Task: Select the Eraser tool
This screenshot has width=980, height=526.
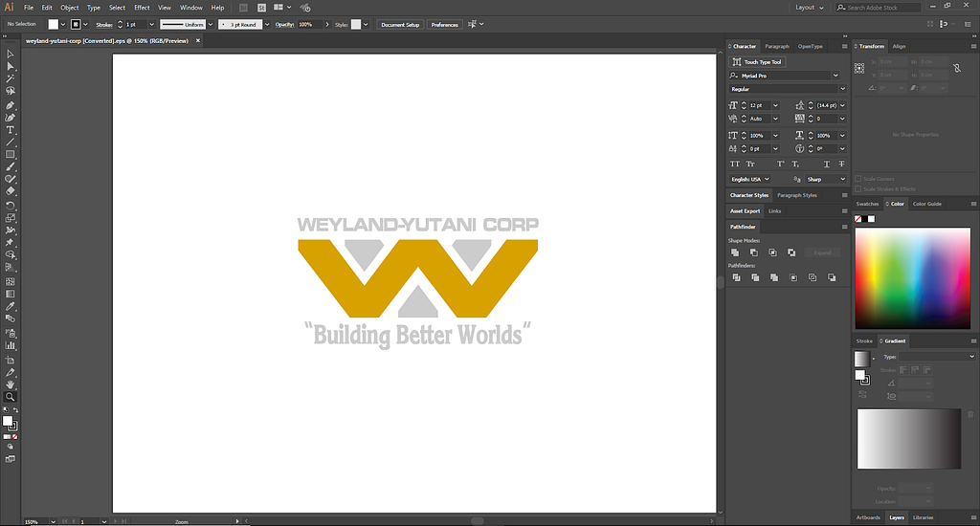Action: tap(10, 191)
